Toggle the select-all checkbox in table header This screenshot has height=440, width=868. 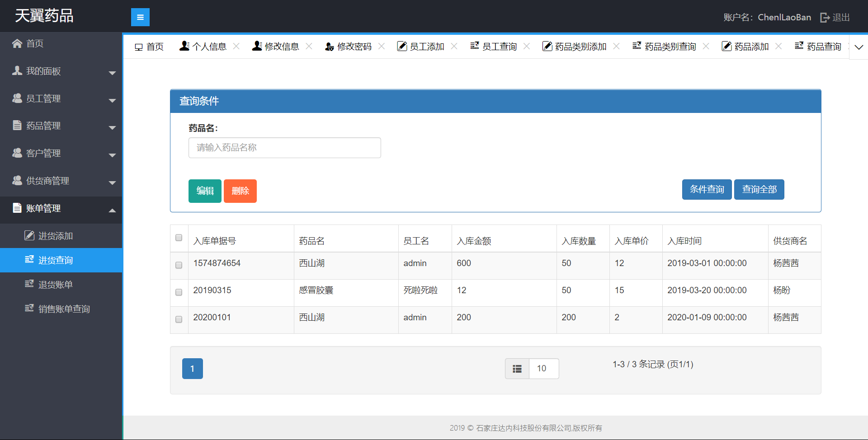coord(179,238)
